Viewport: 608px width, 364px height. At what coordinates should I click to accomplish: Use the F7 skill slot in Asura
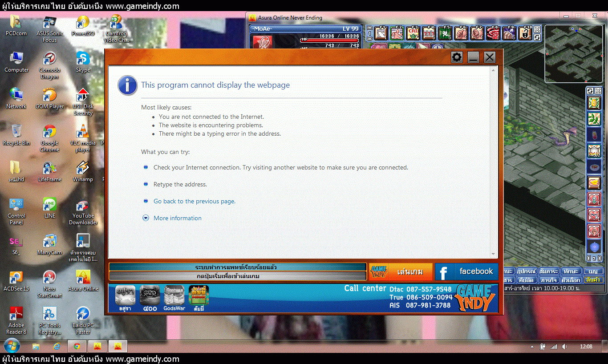point(477,33)
